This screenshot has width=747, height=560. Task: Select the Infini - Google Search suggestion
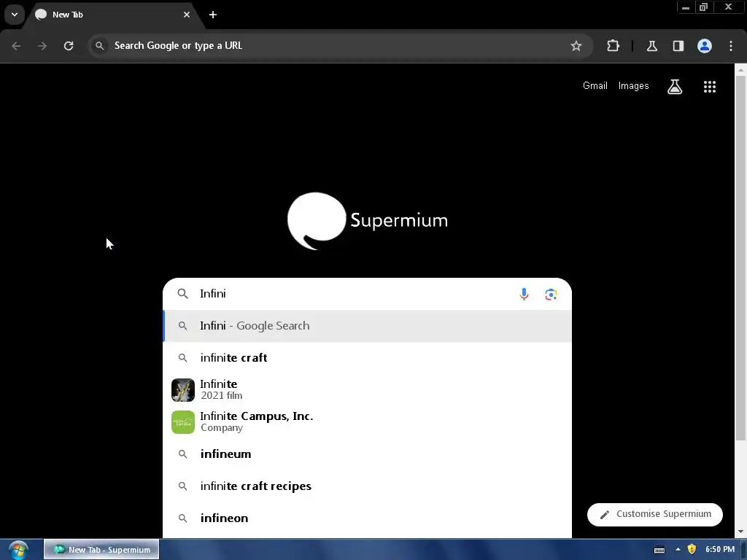368,326
